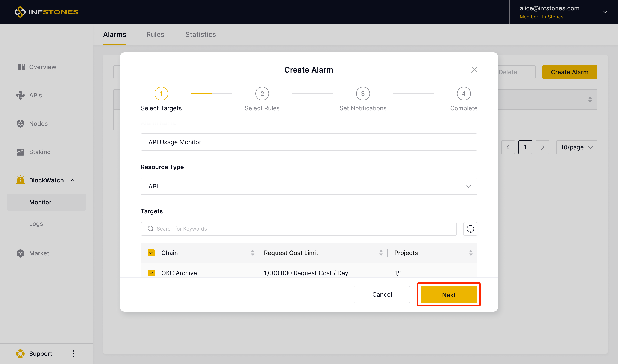This screenshot has height=364, width=618.
Task: Expand the alice@infstones.com account menu
Action: tap(605, 12)
